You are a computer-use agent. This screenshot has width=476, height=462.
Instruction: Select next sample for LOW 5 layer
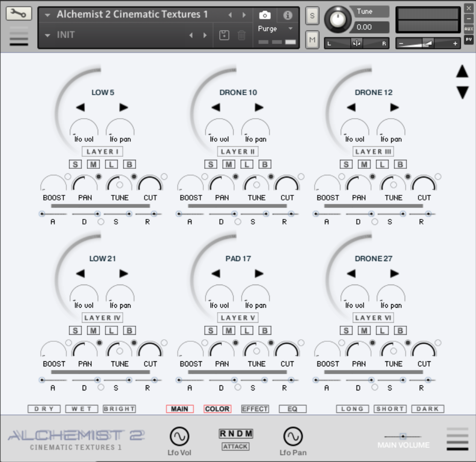click(x=123, y=107)
